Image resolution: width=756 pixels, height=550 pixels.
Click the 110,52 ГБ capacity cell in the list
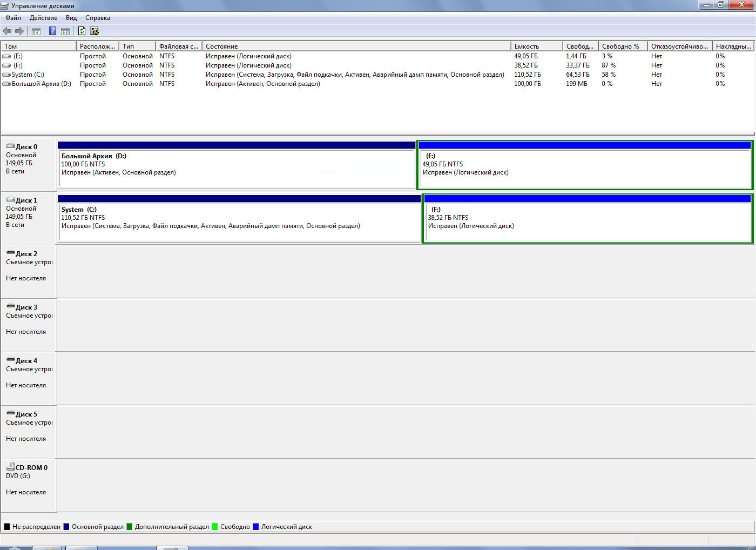click(528, 75)
